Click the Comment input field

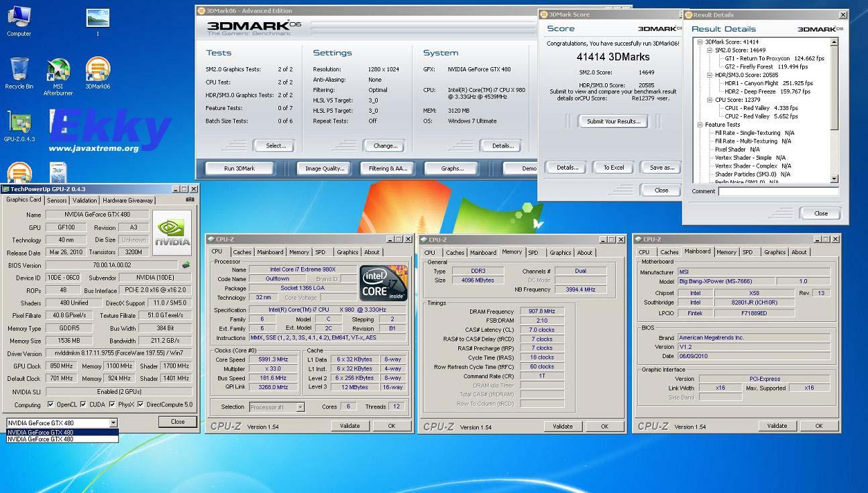778,192
